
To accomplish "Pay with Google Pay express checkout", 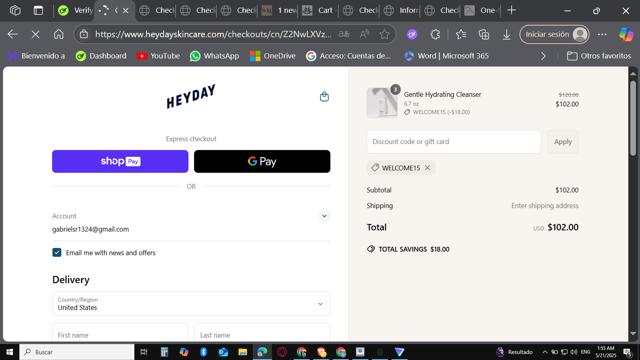I will click(x=262, y=161).
